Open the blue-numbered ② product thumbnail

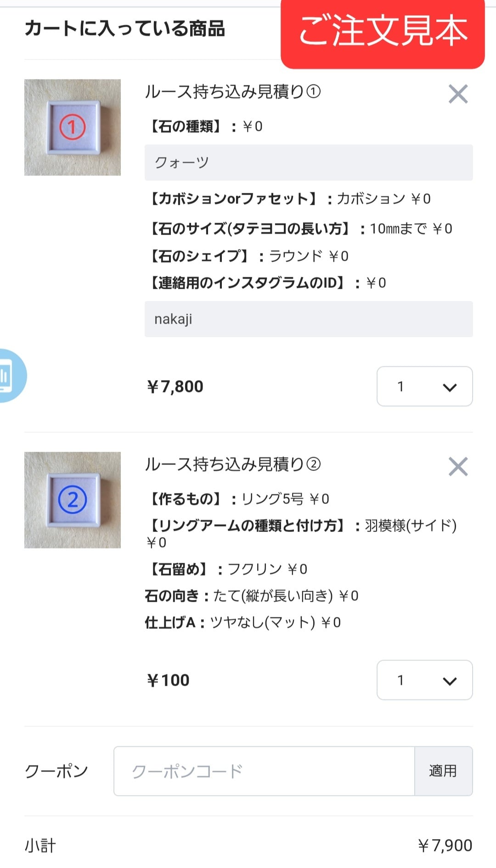73,500
